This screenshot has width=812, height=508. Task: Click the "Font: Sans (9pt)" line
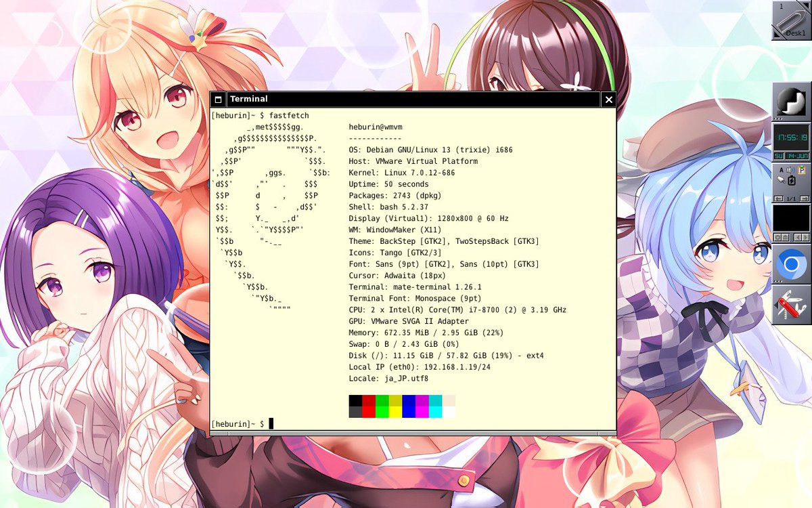[x=444, y=264]
